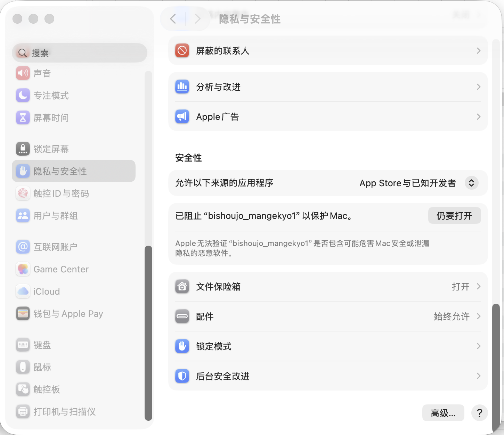The image size is (504, 435).
Task: Click the Apple Advertising megaphone icon
Action: coord(182,117)
